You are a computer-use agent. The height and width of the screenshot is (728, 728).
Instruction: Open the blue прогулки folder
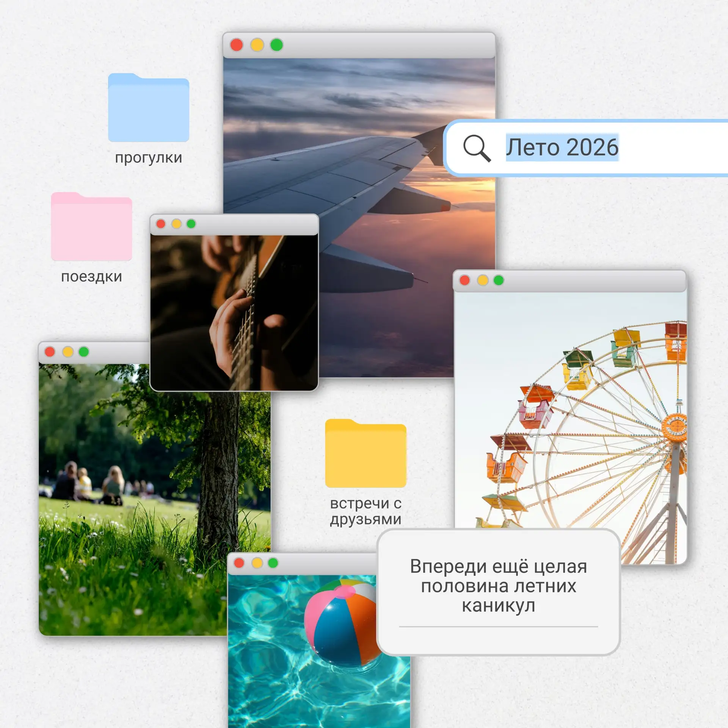pyautogui.click(x=148, y=108)
